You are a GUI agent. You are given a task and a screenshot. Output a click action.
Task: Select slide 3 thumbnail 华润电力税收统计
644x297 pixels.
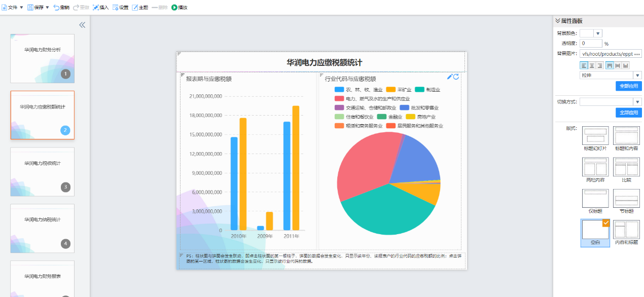coord(43,171)
